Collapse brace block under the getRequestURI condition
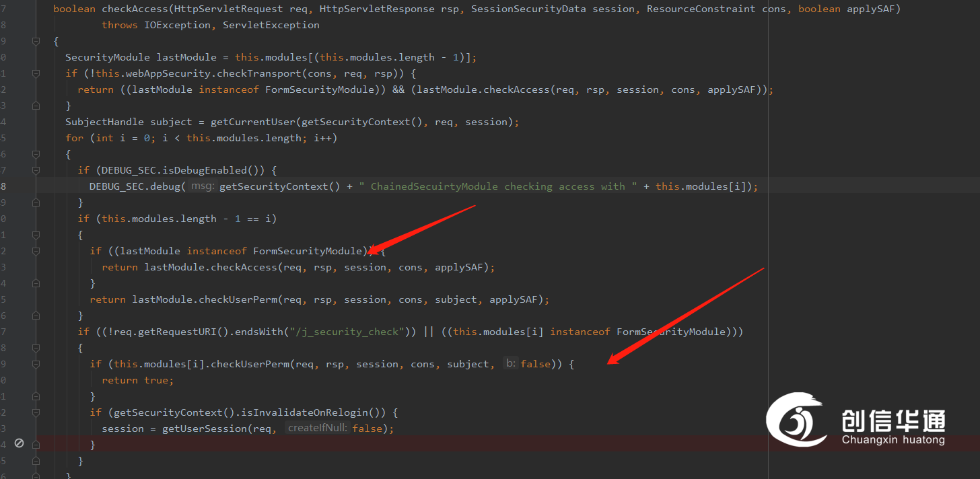 pos(36,348)
